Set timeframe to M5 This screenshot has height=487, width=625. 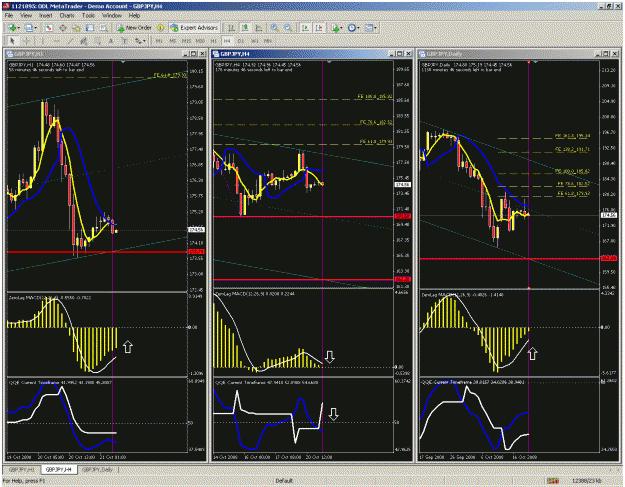click(173, 41)
